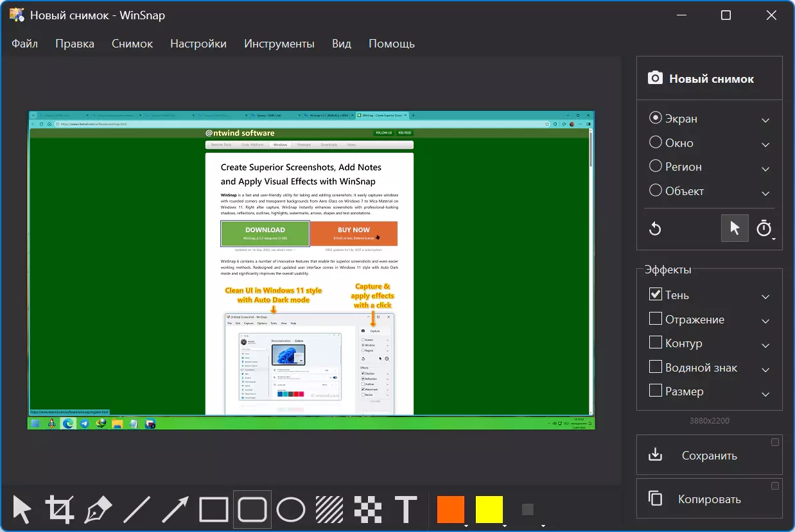Open the Вид menu

342,44
